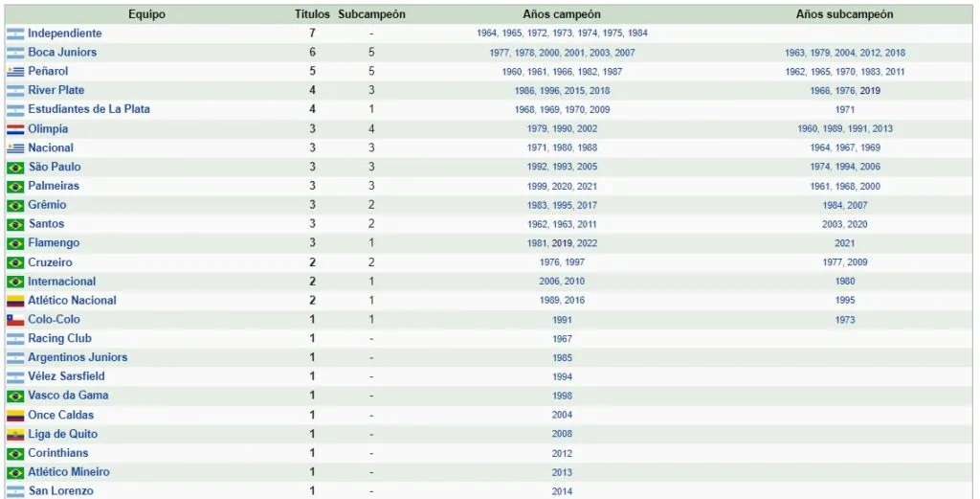
Task: Click the Colombia flag beside Atlético Nacional
Action: pyautogui.click(x=15, y=301)
